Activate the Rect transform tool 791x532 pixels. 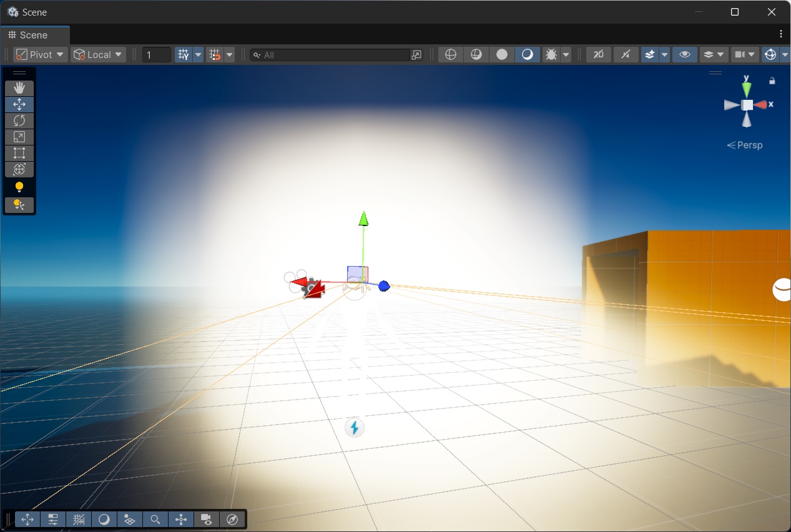pos(19,153)
